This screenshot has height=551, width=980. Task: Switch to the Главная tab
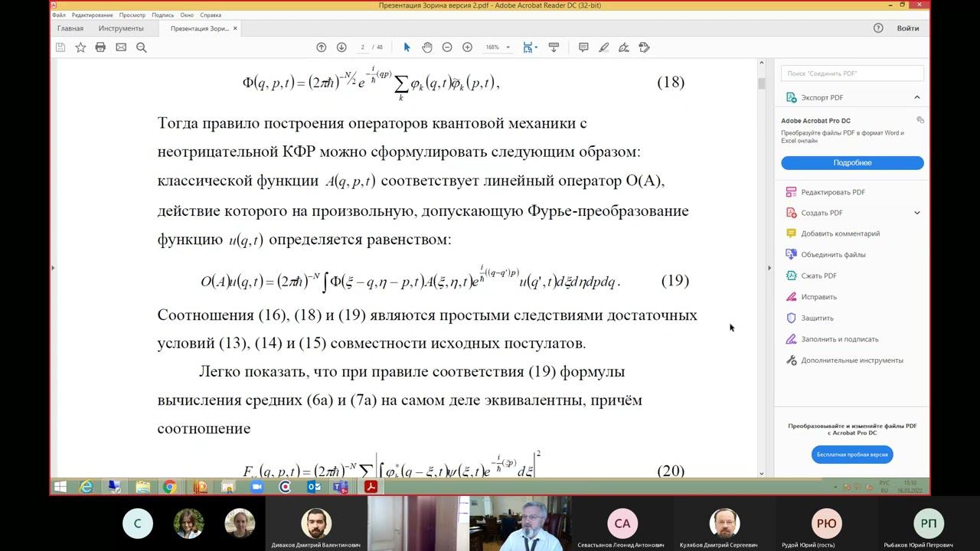70,28
